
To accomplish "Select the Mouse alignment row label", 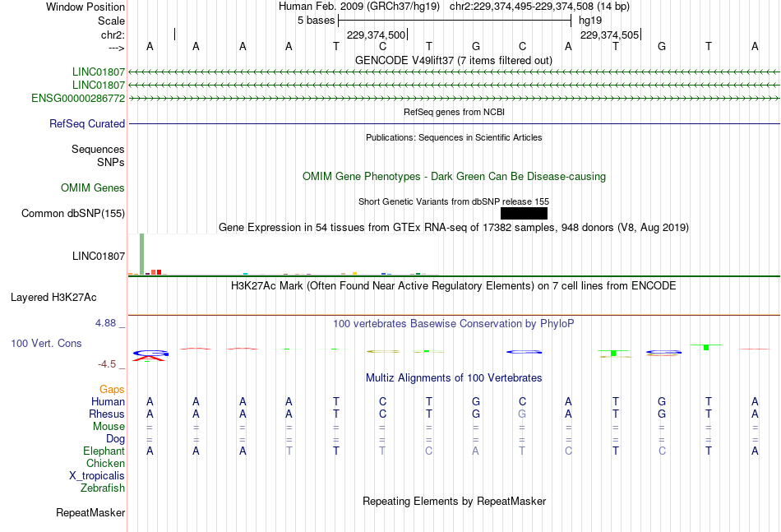I will [109, 427].
